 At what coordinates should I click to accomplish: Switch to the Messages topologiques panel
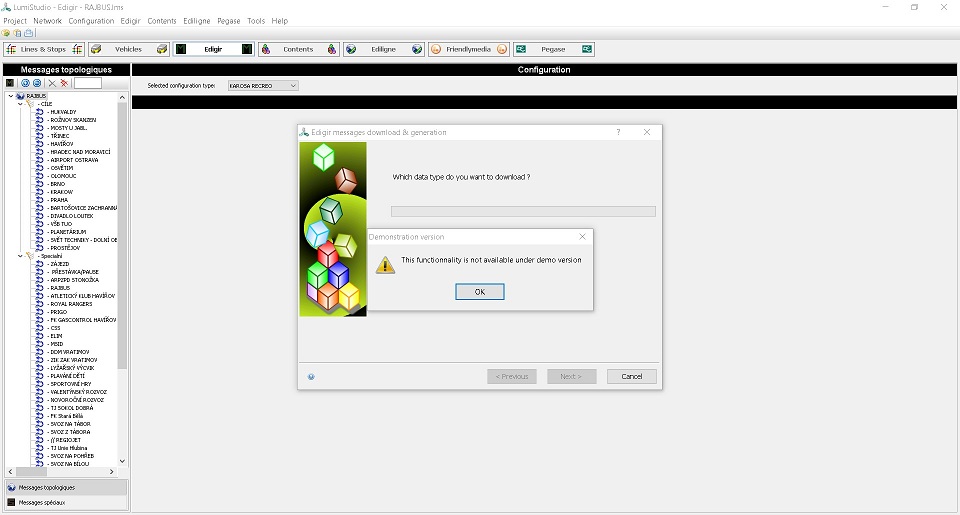66,487
